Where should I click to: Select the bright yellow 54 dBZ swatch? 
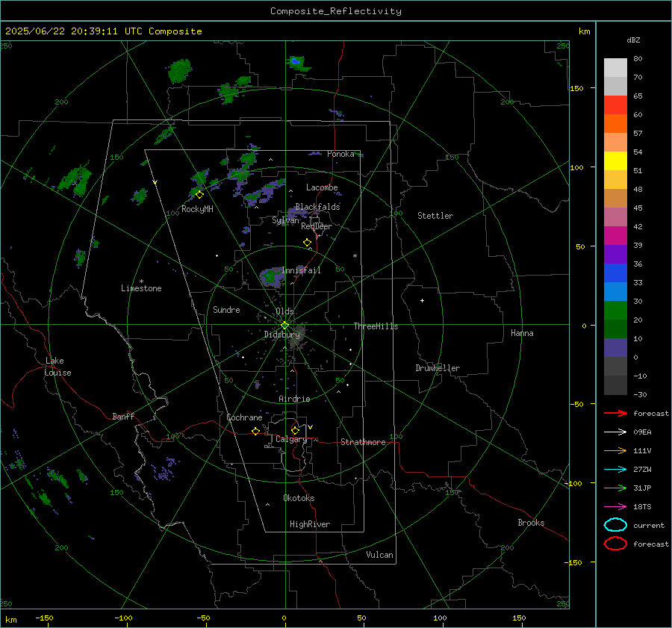coord(615,161)
